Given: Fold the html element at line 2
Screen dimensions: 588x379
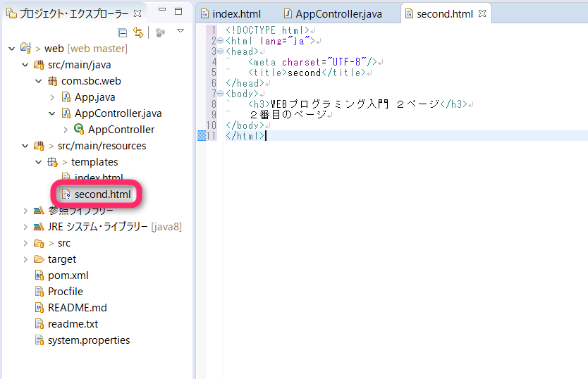Looking at the screenshot, I should [x=221, y=40].
